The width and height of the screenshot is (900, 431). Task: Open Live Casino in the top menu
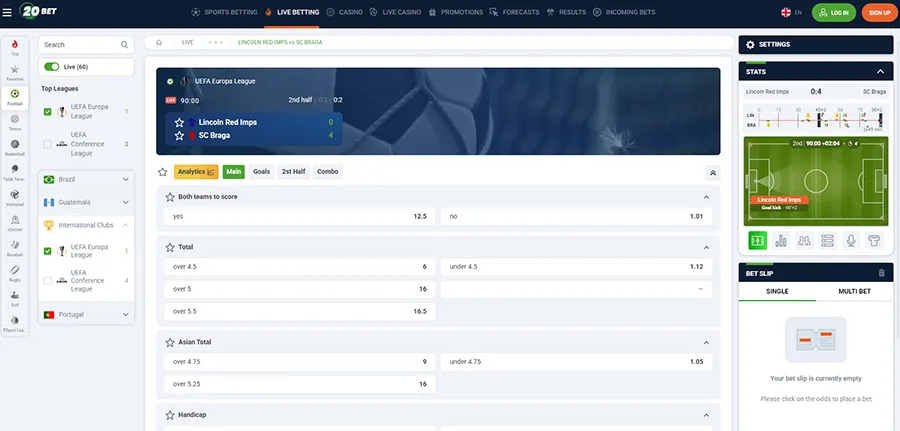tap(395, 12)
